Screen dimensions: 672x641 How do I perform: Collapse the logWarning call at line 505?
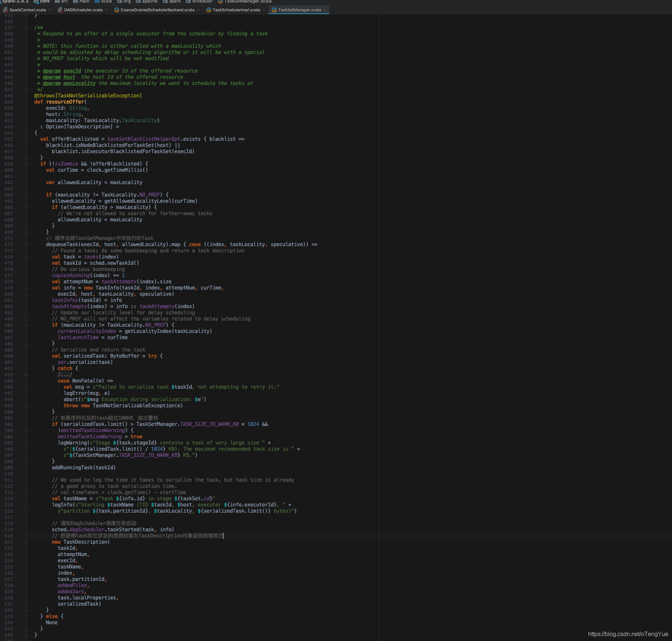point(26,443)
